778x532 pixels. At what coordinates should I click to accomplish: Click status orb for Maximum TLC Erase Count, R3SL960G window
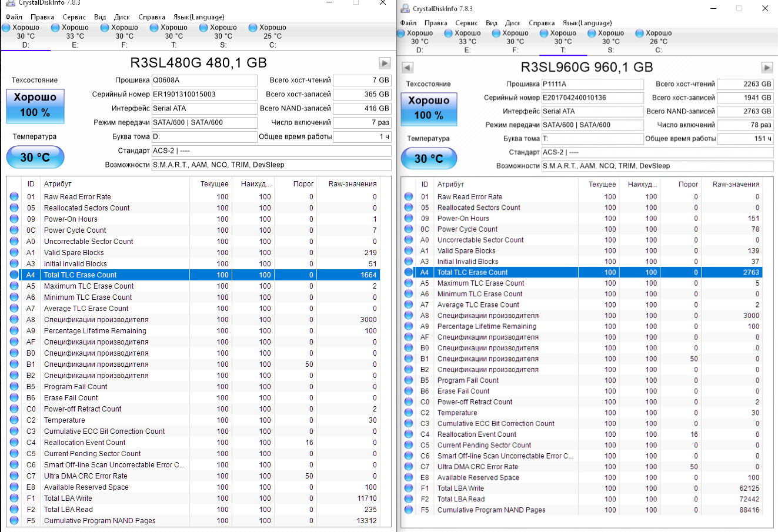point(409,283)
